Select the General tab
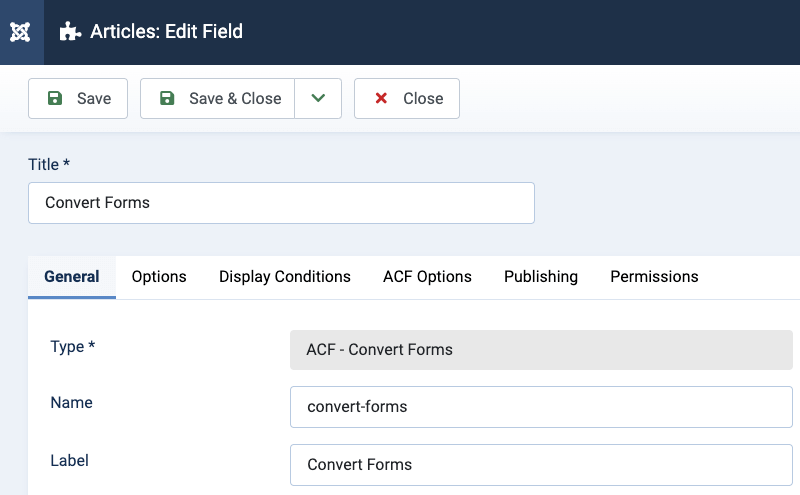 pyautogui.click(x=72, y=277)
